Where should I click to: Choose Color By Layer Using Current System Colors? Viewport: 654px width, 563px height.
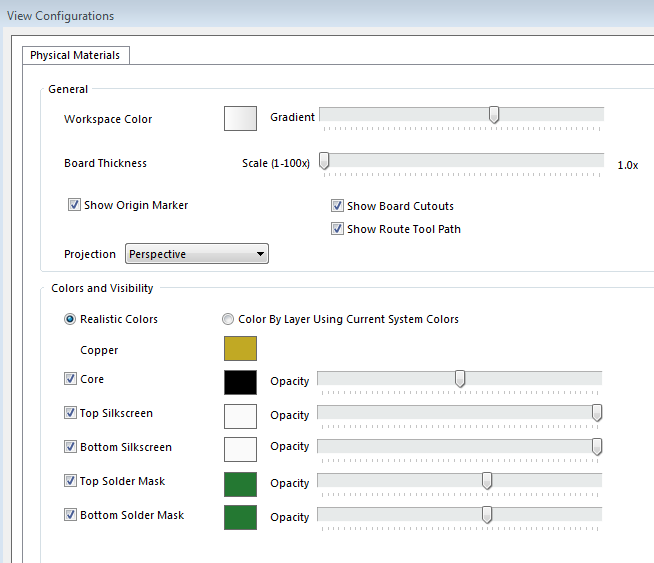(x=229, y=319)
